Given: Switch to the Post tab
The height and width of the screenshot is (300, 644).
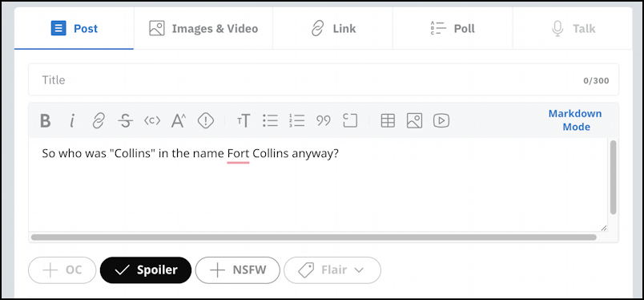Looking at the screenshot, I should (x=74, y=28).
